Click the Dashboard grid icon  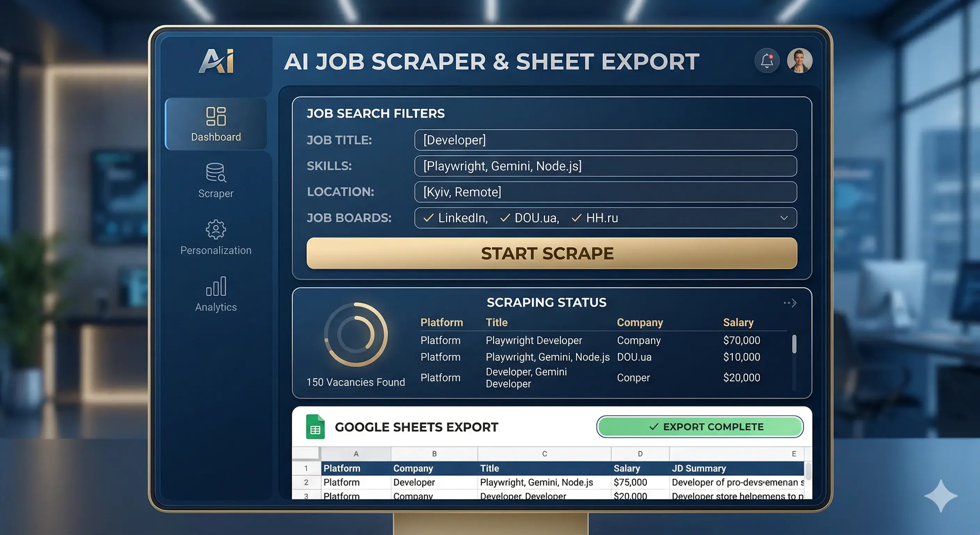tap(216, 116)
